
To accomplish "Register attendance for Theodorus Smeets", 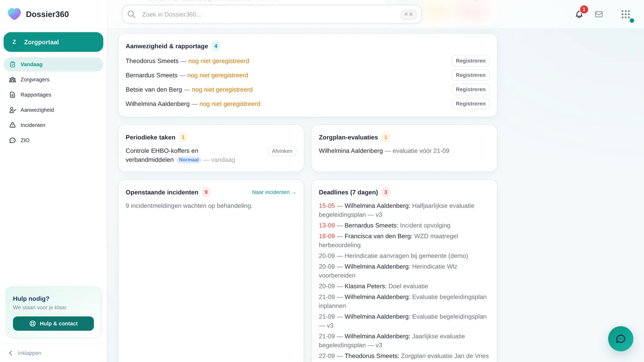I will [470, 61].
